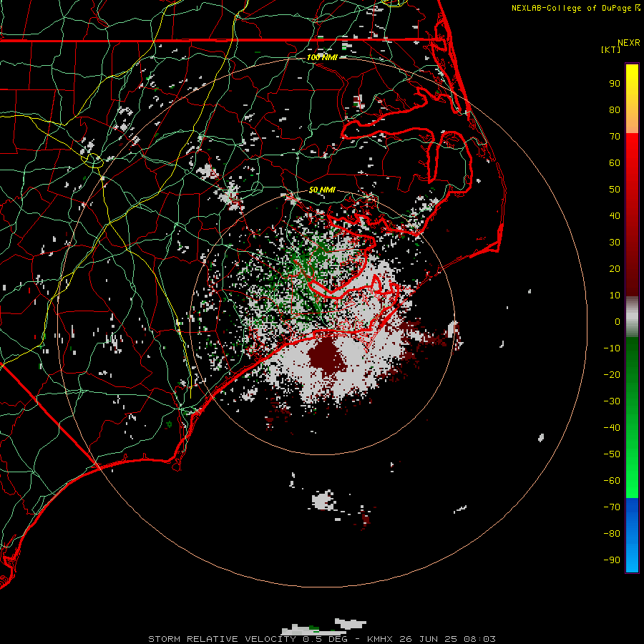Click the 90 value on velocity scale
This screenshot has height=644, width=644.
pos(615,84)
